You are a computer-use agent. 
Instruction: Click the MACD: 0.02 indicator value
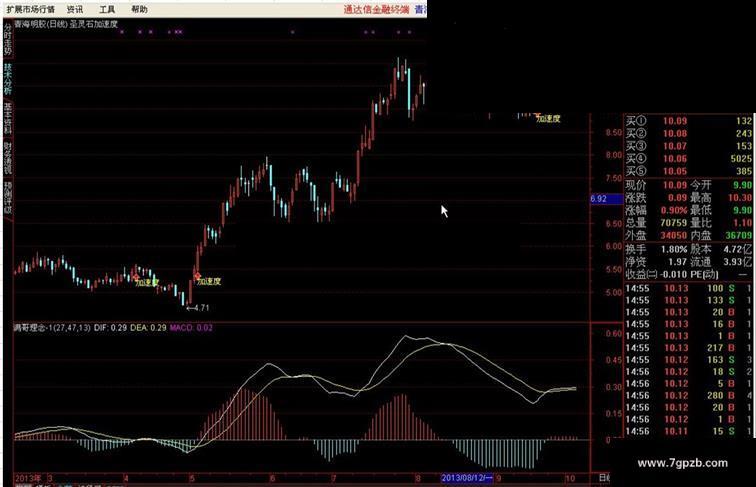coord(191,327)
